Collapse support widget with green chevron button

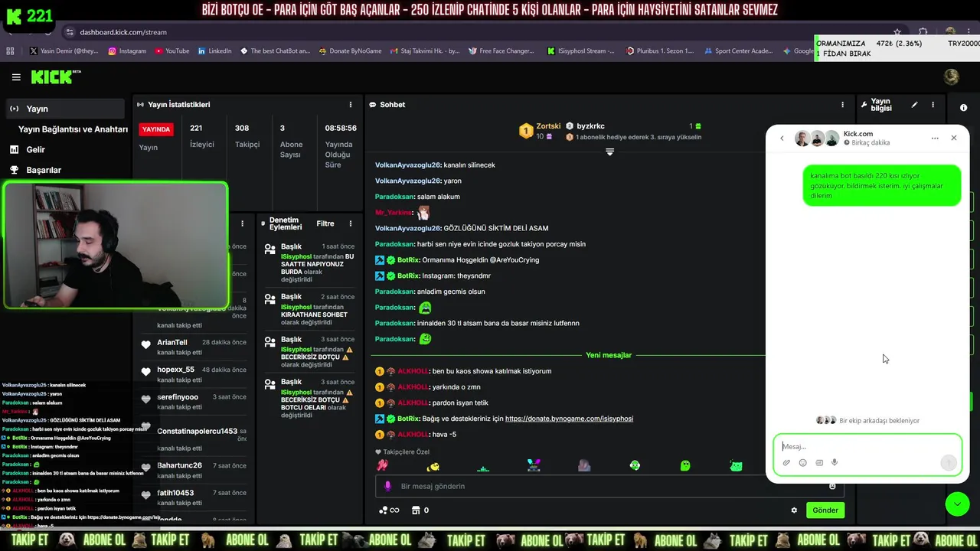tap(957, 504)
